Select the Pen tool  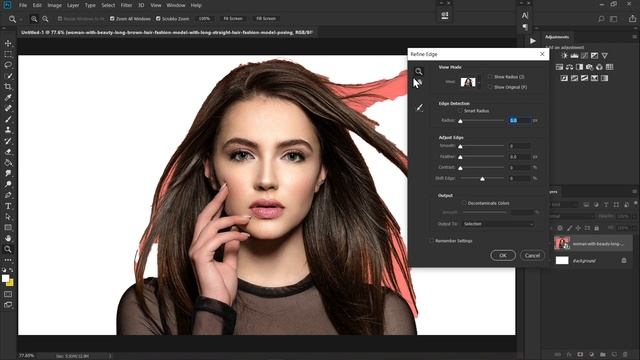(8, 195)
